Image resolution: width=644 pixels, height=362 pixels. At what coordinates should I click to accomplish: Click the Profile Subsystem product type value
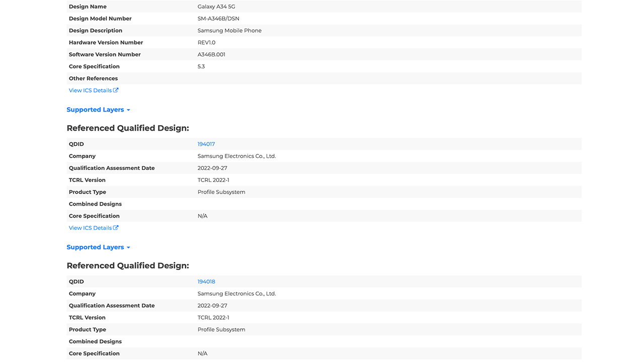pyautogui.click(x=221, y=192)
